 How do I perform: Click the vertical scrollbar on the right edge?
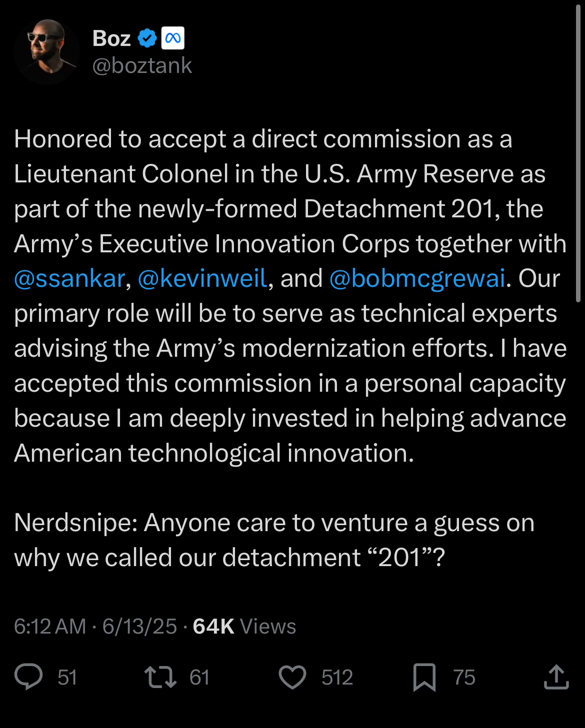click(578, 150)
